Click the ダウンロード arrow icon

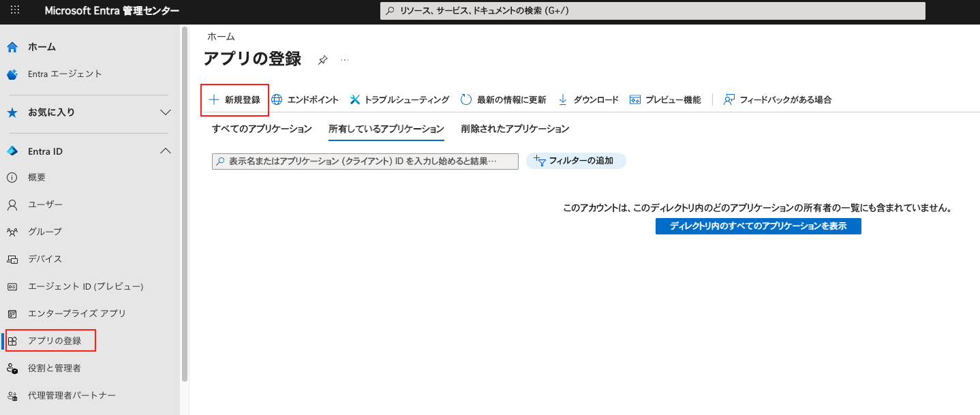click(563, 99)
